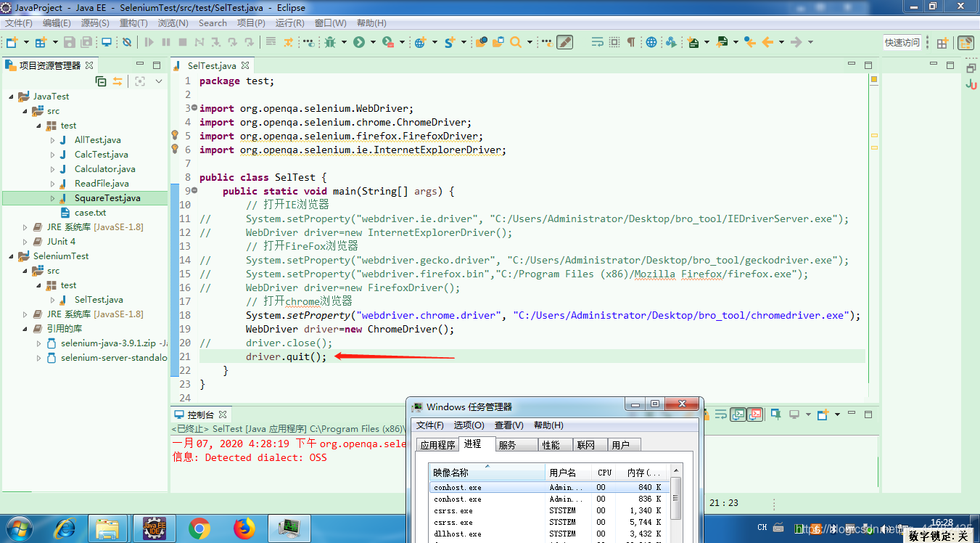The width and height of the screenshot is (980, 543).
Task: Click the Open Web Browser globe icon
Action: pos(651,42)
